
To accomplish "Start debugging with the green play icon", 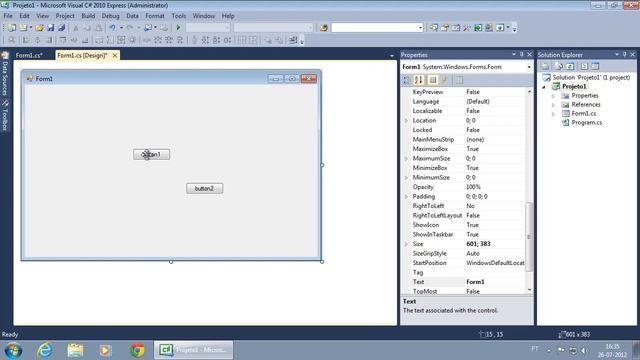I will coord(178,28).
